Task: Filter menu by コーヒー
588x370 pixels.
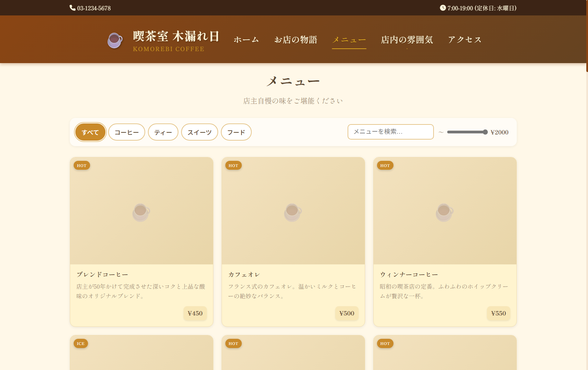Action: 127,132
